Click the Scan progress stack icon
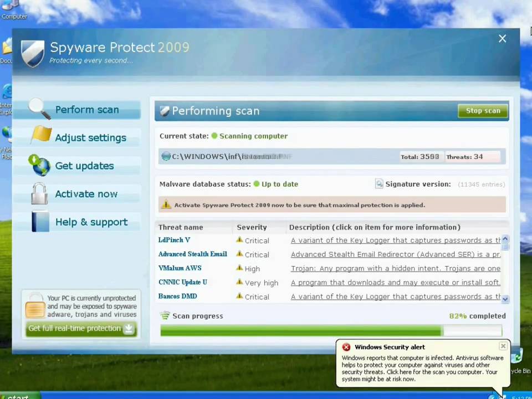Screen dimensions: 532x399 pos(165,315)
